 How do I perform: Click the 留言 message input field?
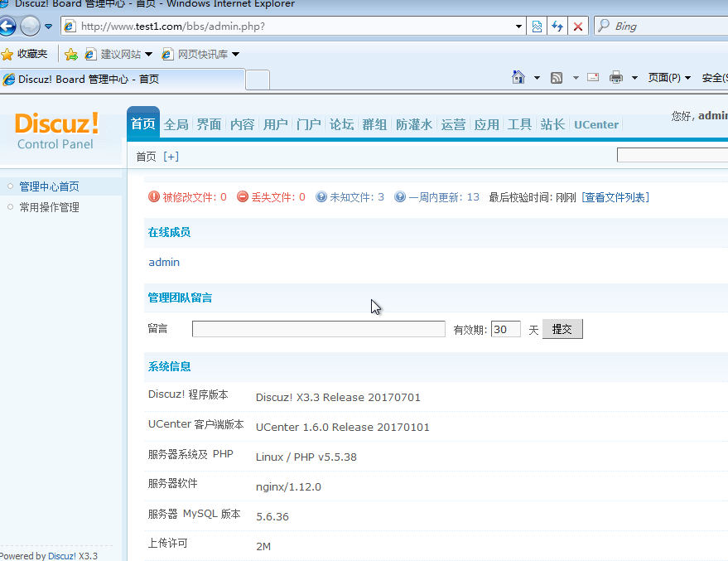pyautogui.click(x=319, y=329)
